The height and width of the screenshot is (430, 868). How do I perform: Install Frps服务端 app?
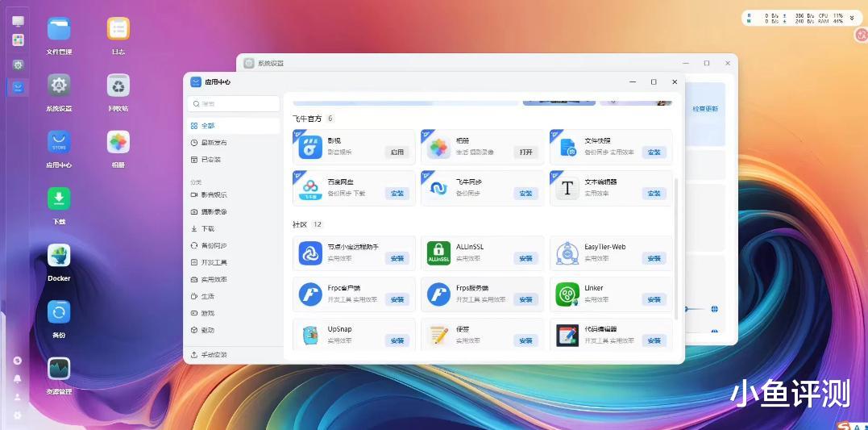click(x=525, y=299)
